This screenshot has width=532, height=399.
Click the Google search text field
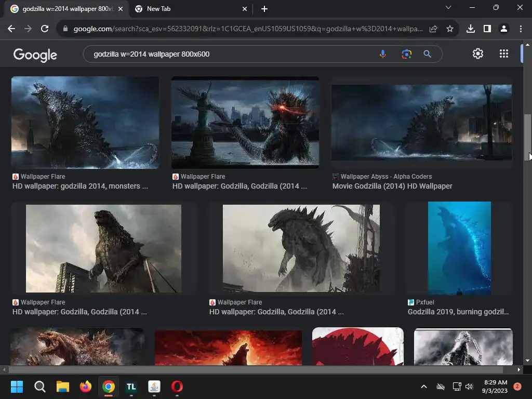(x=231, y=54)
